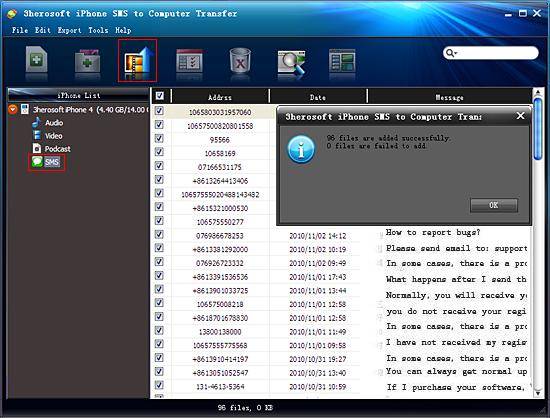Screen dimensions: 550x418
Task: Click the iPhone List panel header
Action: click(x=79, y=95)
